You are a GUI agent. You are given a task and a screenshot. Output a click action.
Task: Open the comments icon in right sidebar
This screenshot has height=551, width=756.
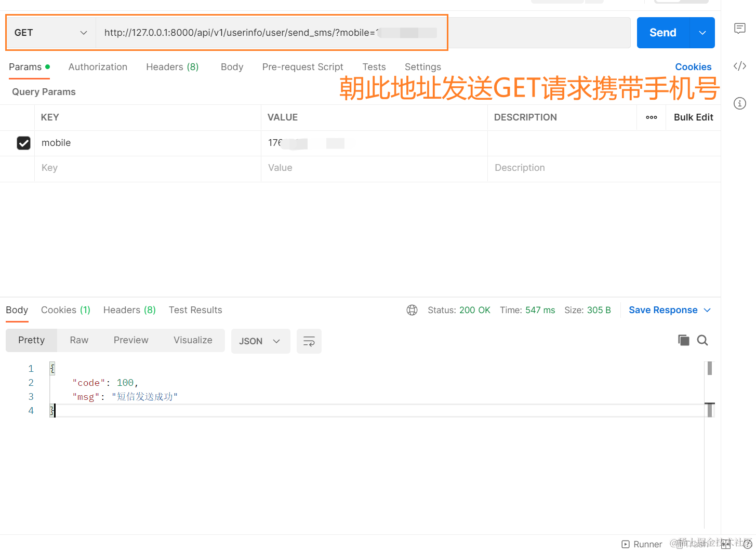click(740, 28)
